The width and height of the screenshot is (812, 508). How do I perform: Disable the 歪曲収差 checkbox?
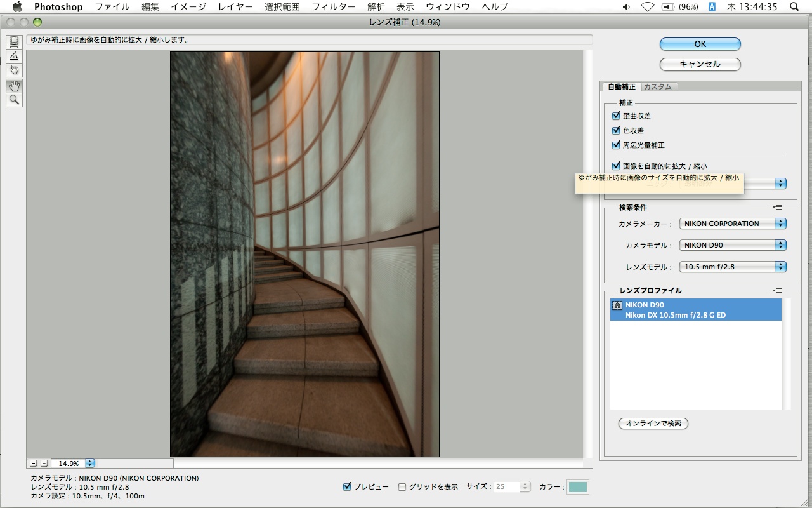click(x=615, y=116)
